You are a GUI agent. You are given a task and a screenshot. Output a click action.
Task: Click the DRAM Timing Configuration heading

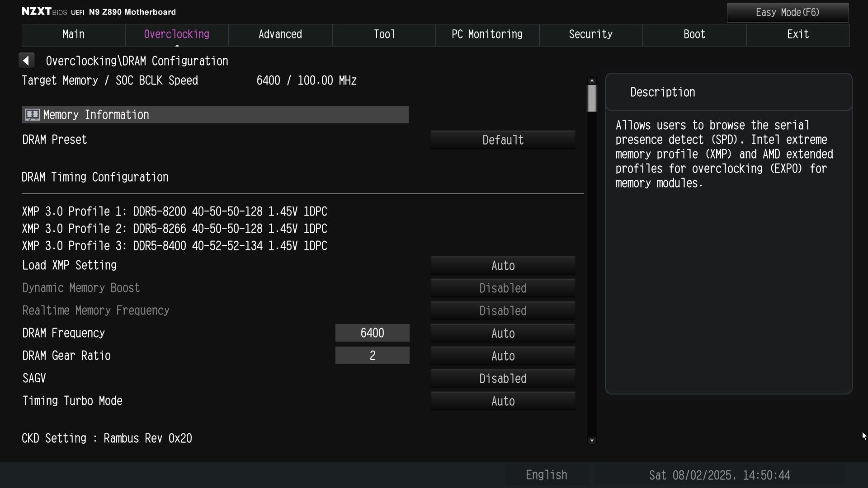pos(95,177)
